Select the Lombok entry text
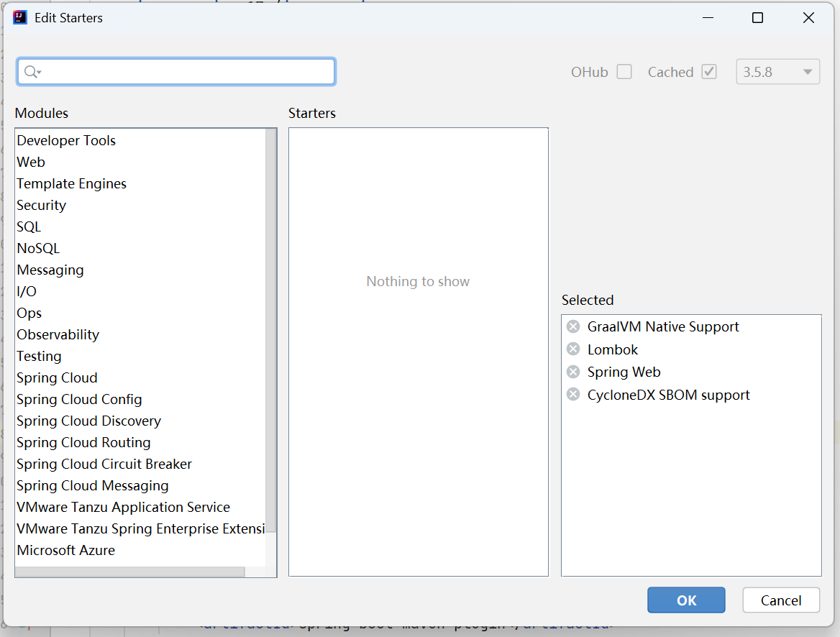 pyautogui.click(x=612, y=349)
